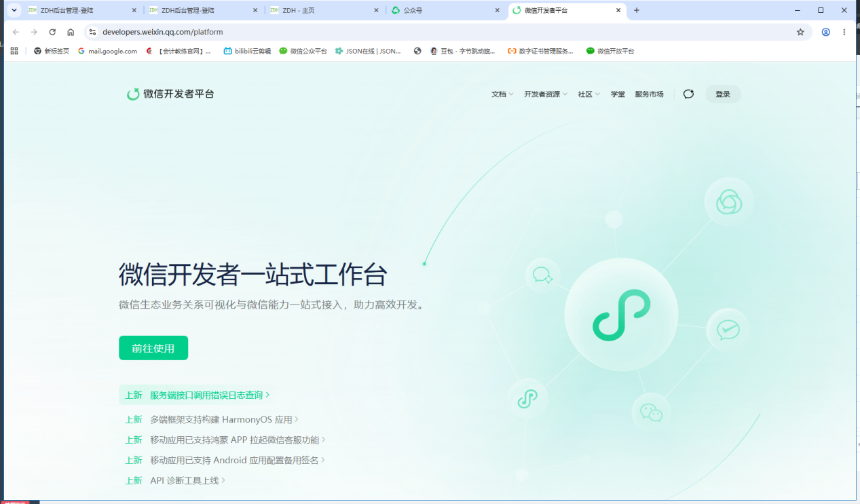Click the WeChat logo icon bubble

point(651,412)
